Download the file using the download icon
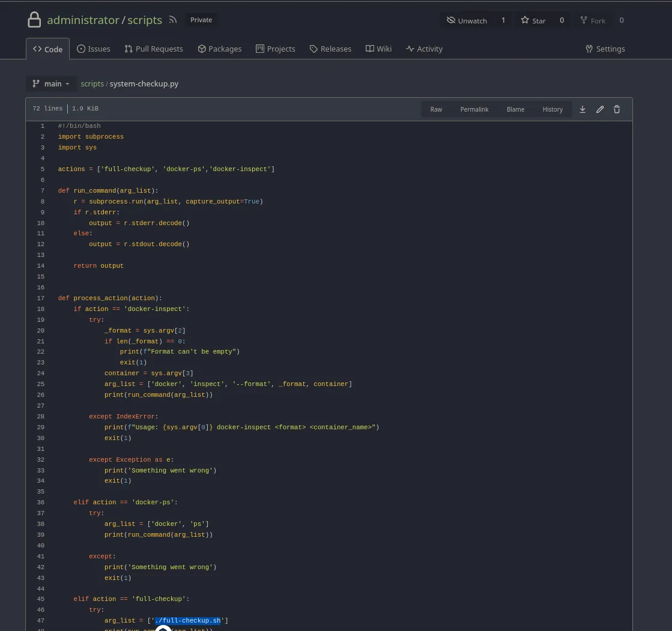The width and height of the screenshot is (672, 631). pos(583,109)
